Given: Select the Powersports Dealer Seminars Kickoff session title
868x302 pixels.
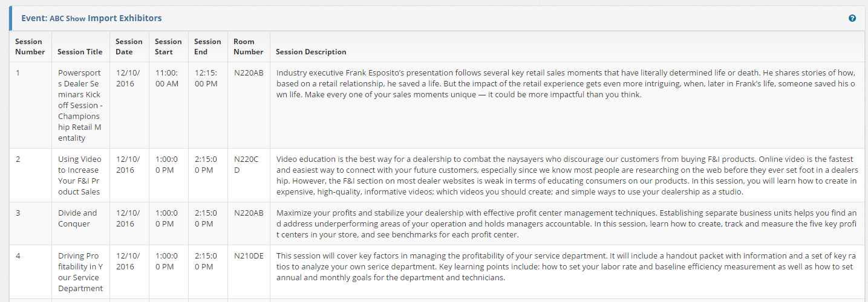Looking at the screenshot, I should click(x=80, y=105).
